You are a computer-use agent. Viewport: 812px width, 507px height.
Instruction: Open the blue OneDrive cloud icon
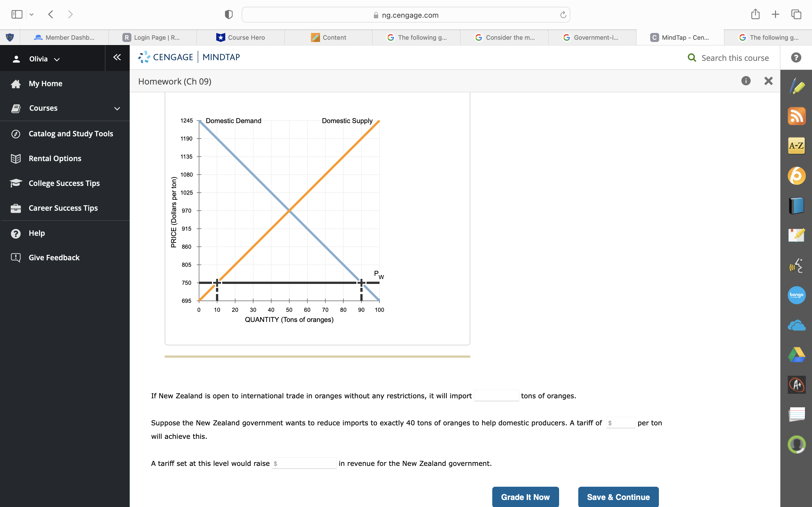point(796,325)
